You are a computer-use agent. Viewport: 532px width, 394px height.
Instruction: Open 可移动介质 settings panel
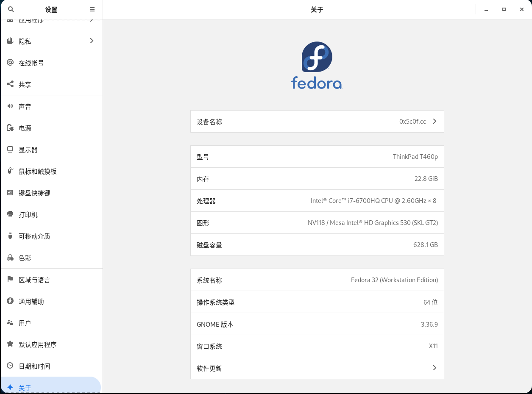51,236
